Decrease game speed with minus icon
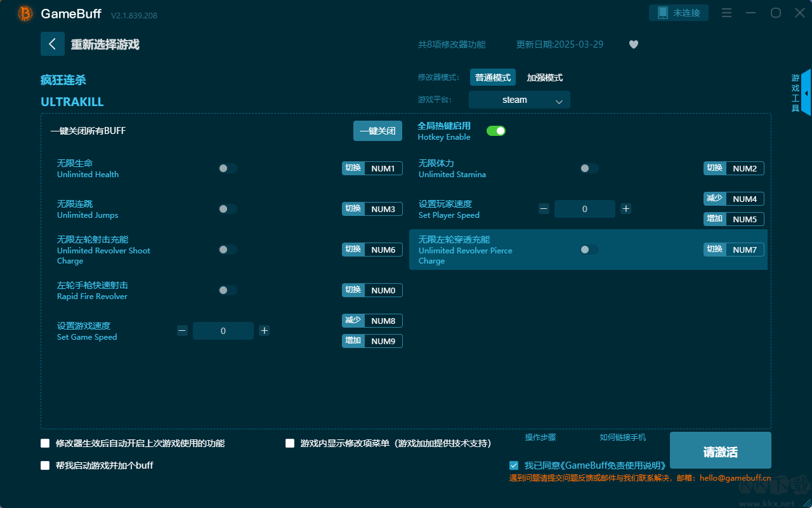812x508 pixels. [x=182, y=331]
